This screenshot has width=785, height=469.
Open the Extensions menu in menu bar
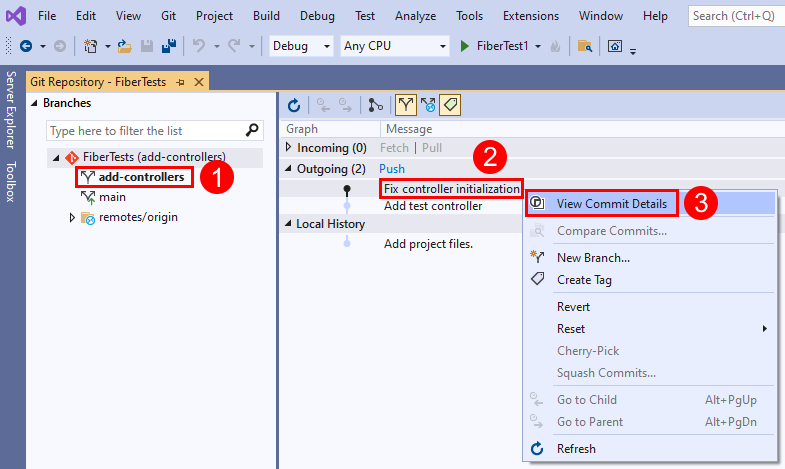point(531,16)
